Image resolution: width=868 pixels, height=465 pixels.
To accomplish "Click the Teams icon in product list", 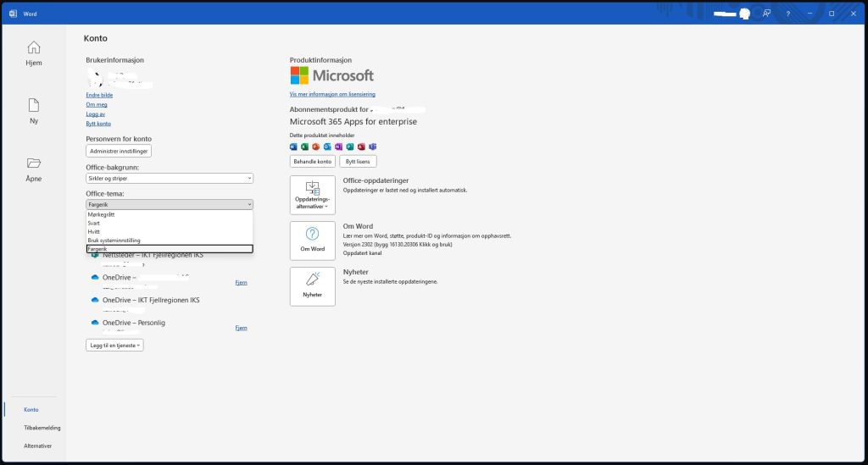I will tap(373, 147).
